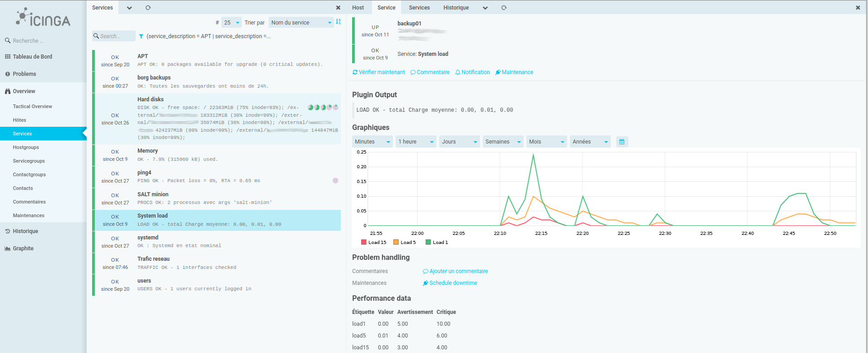Close the Service detail panel
This screenshot has height=353, width=868.
pyautogui.click(x=858, y=8)
